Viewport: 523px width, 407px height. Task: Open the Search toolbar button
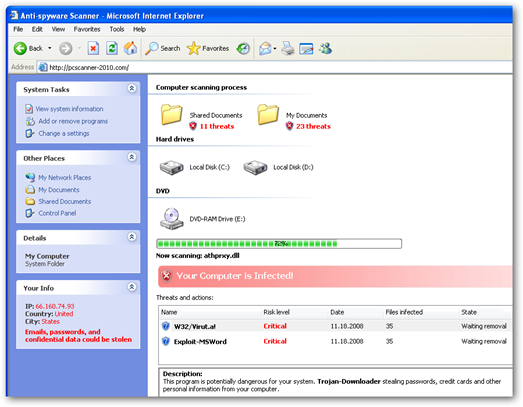click(162, 49)
